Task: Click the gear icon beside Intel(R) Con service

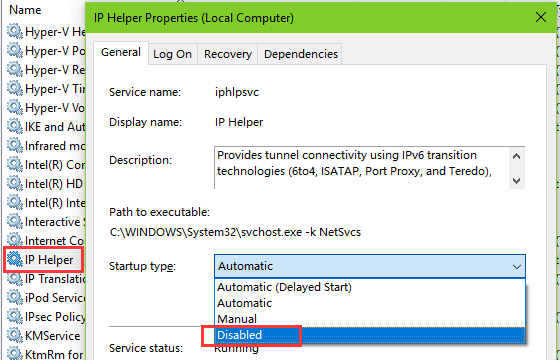Action: tap(15, 164)
